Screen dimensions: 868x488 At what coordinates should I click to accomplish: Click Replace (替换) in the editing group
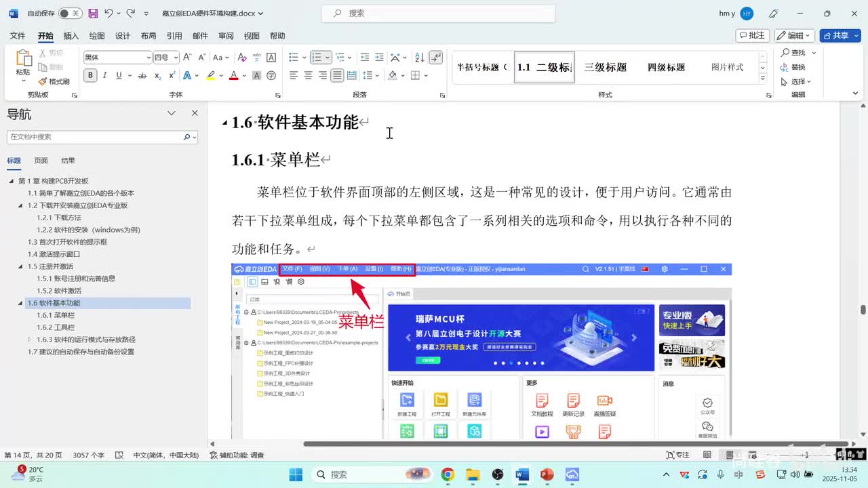pyautogui.click(x=793, y=67)
